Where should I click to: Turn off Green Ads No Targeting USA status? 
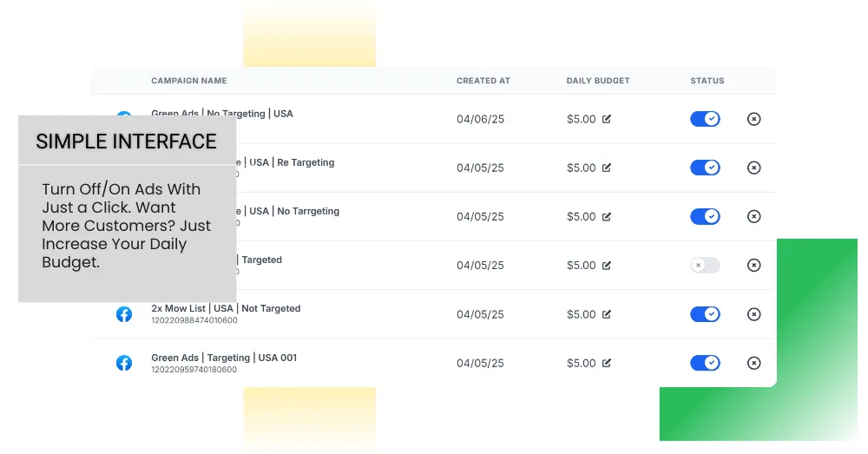coord(705,119)
